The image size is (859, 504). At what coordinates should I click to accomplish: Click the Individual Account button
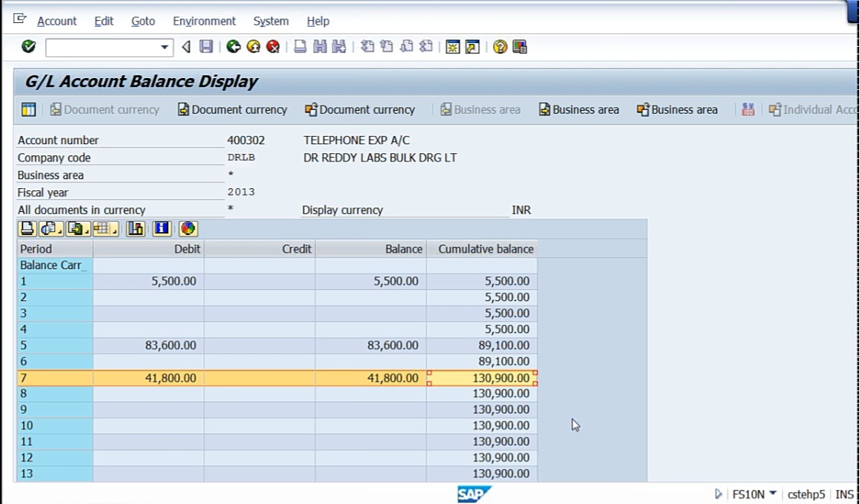click(813, 109)
